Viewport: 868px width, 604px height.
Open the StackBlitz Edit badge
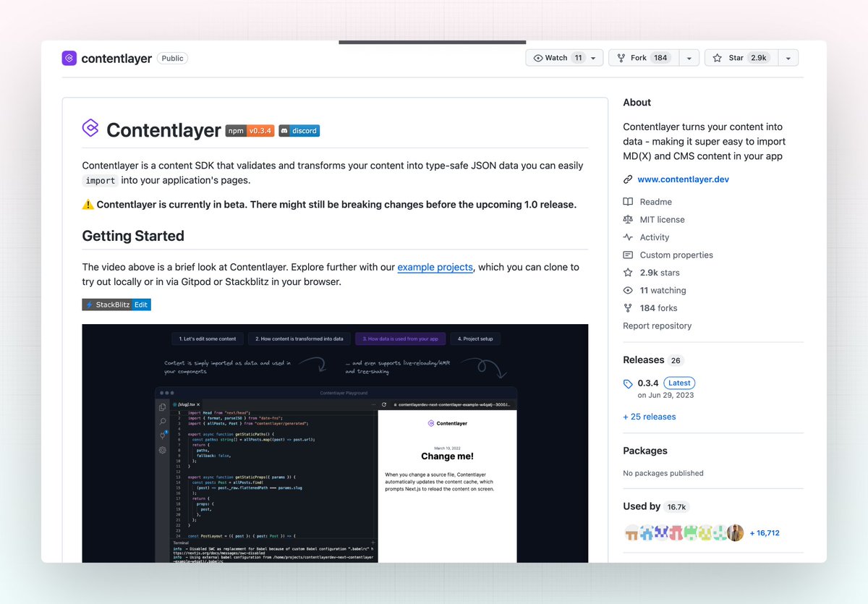[116, 305]
